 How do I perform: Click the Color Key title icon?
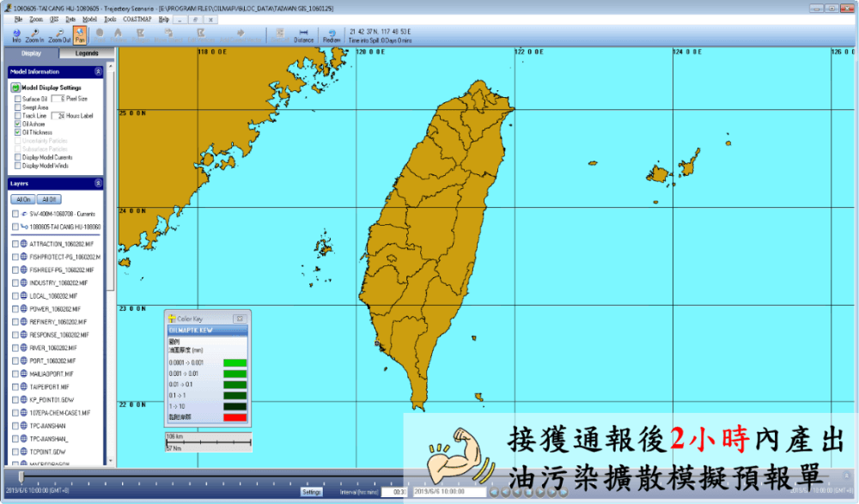172,319
